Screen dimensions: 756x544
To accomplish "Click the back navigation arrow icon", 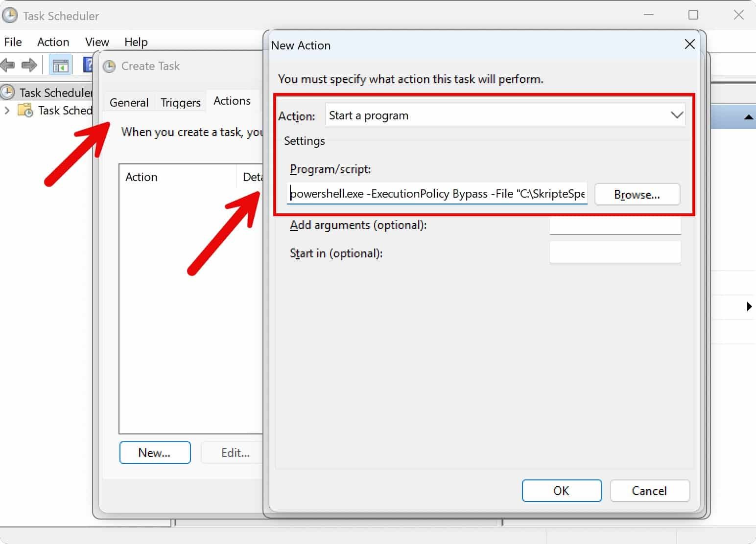I will pos(8,64).
